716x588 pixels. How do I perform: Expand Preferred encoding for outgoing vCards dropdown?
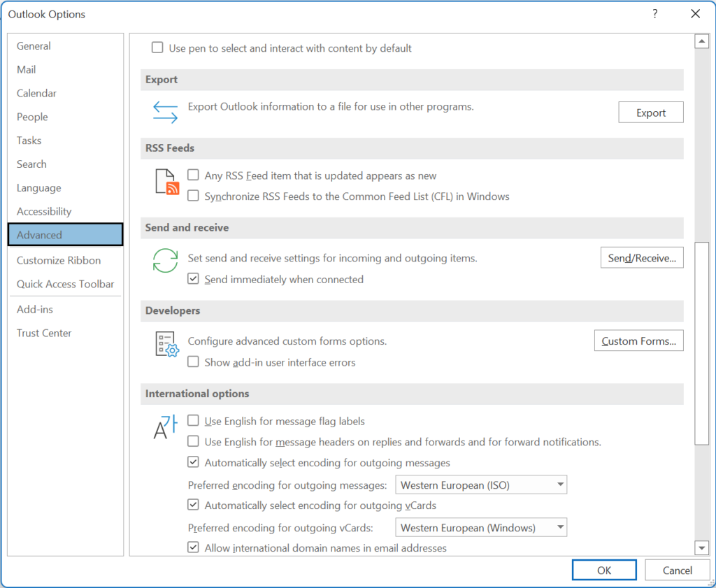[481, 528]
